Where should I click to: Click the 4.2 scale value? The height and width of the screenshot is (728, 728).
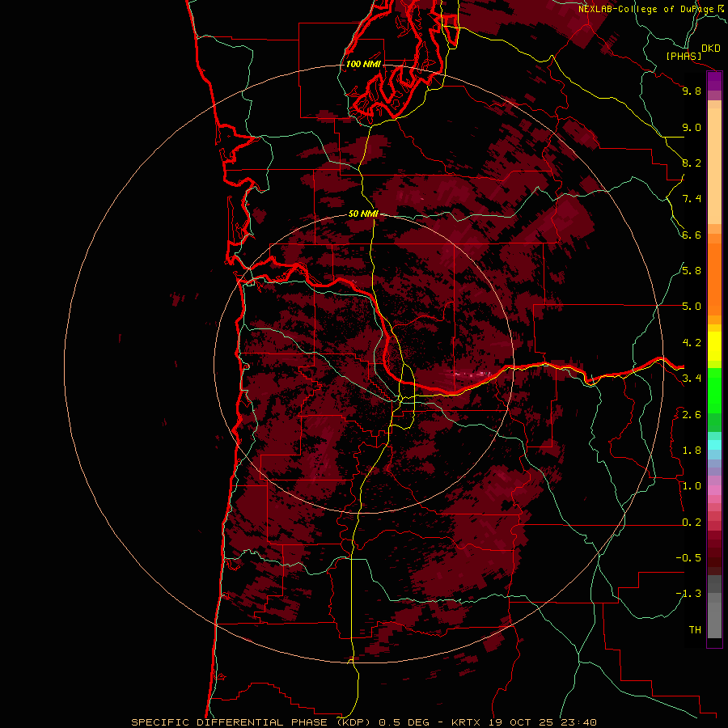(692, 343)
